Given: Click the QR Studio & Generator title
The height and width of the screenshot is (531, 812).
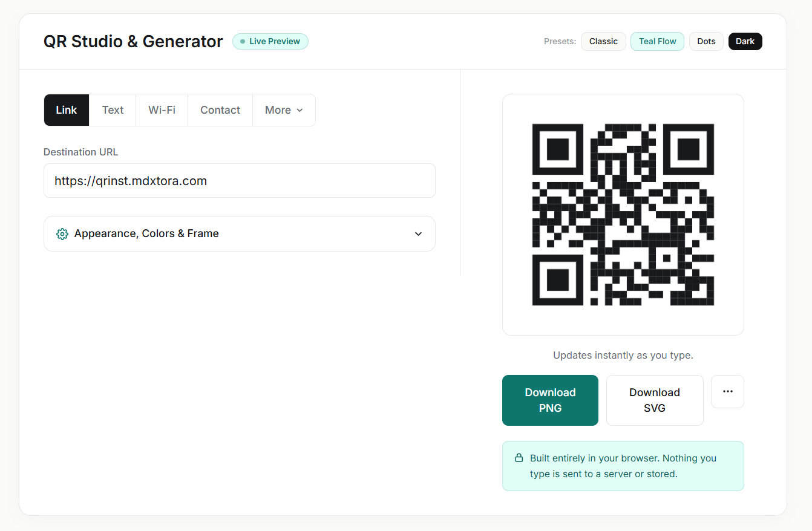Looking at the screenshot, I should (133, 41).
